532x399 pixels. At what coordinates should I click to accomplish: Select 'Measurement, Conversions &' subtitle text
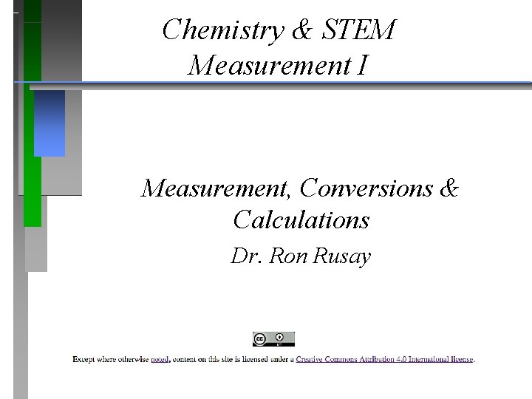click(x=300, y=188)
